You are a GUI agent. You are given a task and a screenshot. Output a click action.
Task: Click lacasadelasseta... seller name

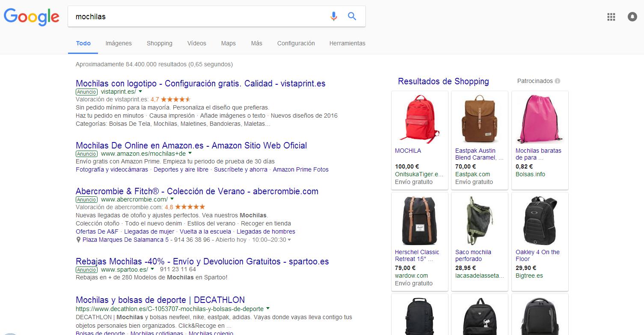tap(480, 276)
